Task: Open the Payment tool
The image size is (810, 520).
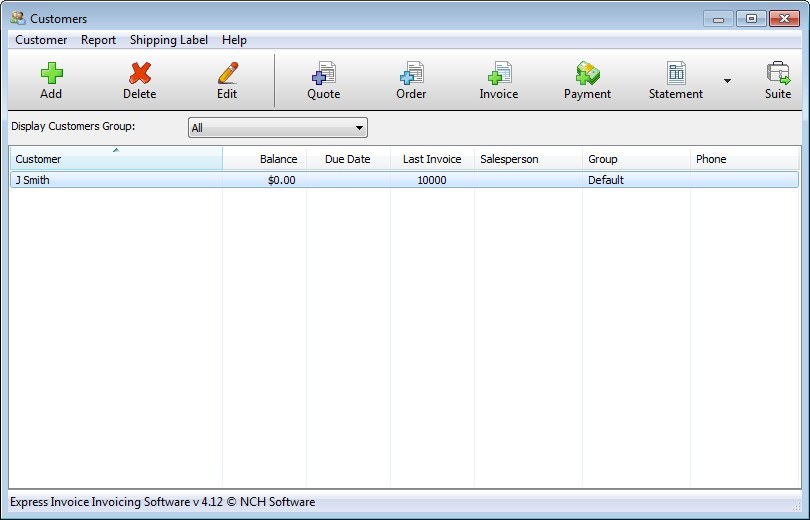Action: (587, 80)
